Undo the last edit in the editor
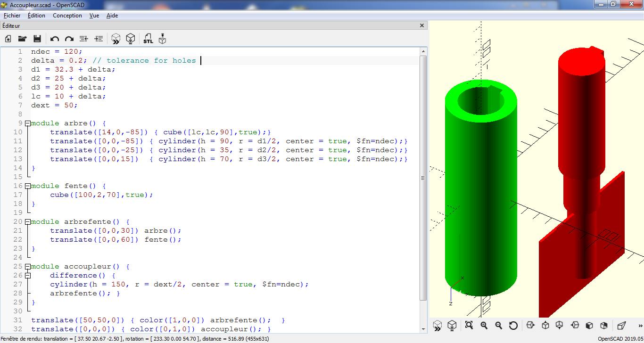This screenshot has height=343, width=644. [x=54, y=39]
